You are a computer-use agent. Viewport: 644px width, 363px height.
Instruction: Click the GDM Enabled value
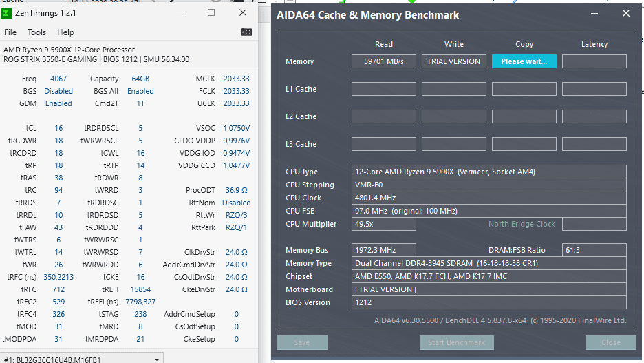click(58, 103)
